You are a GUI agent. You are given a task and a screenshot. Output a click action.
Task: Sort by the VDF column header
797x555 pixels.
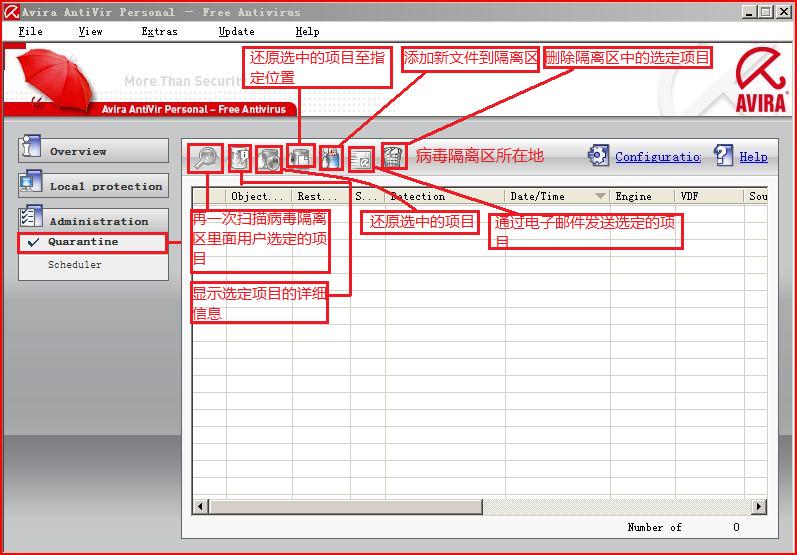point(710,196)
